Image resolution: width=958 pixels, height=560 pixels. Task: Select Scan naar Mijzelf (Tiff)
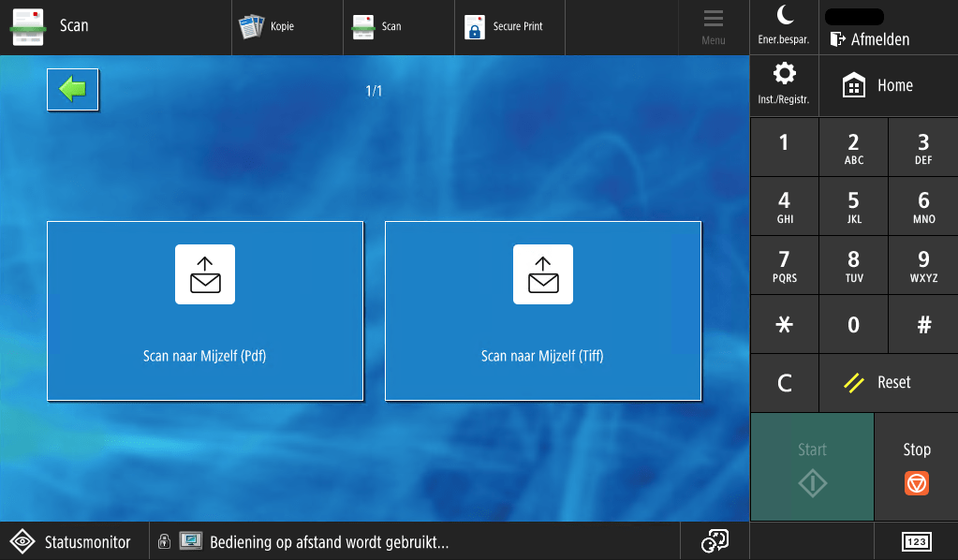[x=542, y=310]
